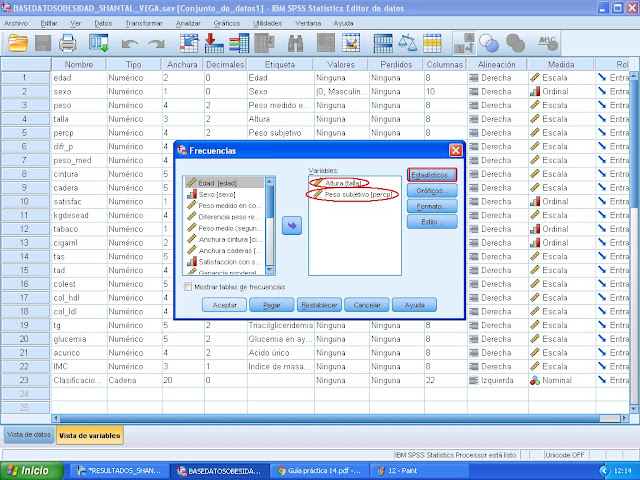The height and width of the screenshot is (480, 640).
Task: Click the name cell 'glucemia'
Action: [x=79, y=339]
